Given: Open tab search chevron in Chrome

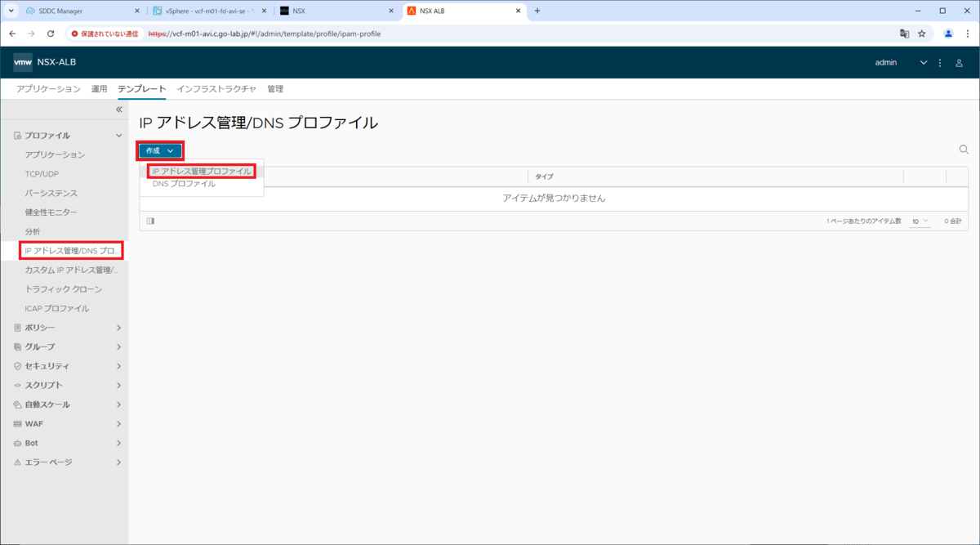Looking at the screenshot, I should [11, 11].
